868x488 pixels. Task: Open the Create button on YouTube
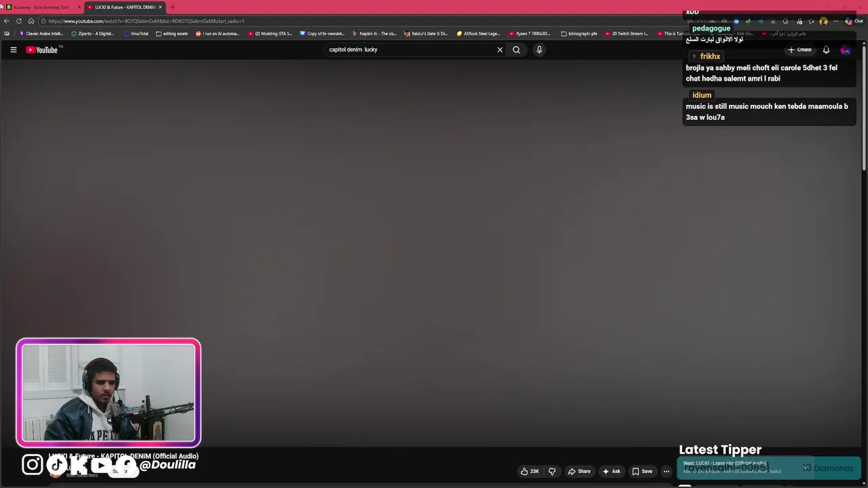tap(800, 49)
